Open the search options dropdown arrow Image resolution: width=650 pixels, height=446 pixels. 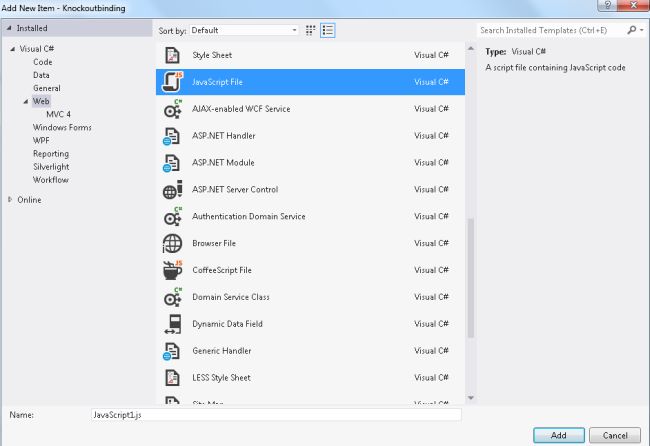[x=642, y=30]
